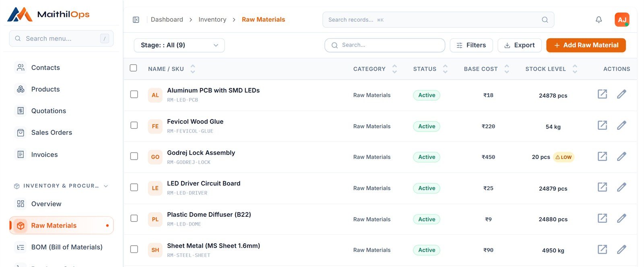Open the Stage: All (9) dropdown
This screenshot has width=644, height=267.
pos(179,45)
